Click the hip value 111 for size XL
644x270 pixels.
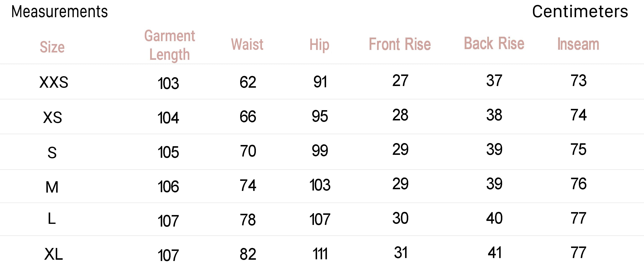click(320, 254)
